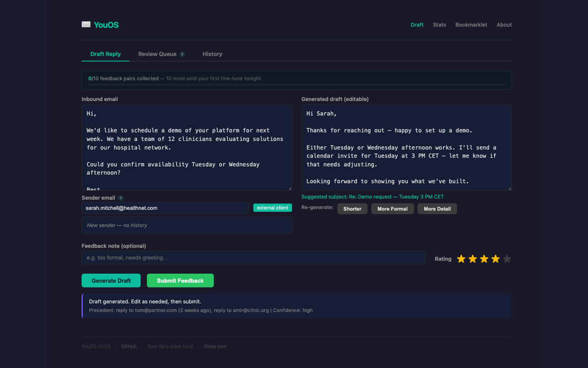Image resolution: width=588 pixels, height=368 pixels.
Task: Regenerate draft as More Formal
Action: [x=392, y=209]
